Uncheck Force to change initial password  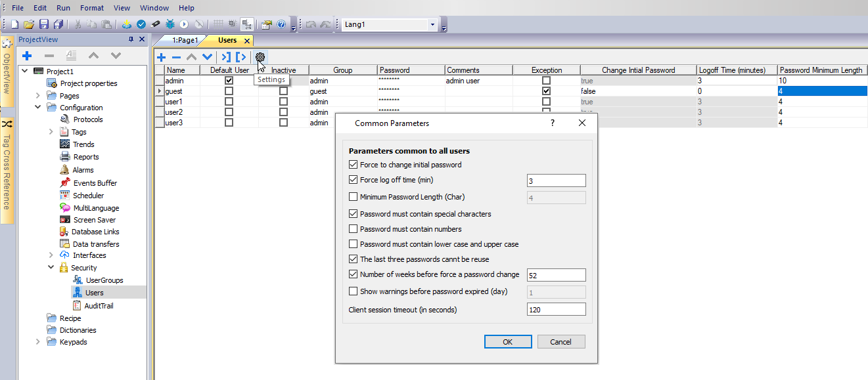354,165
